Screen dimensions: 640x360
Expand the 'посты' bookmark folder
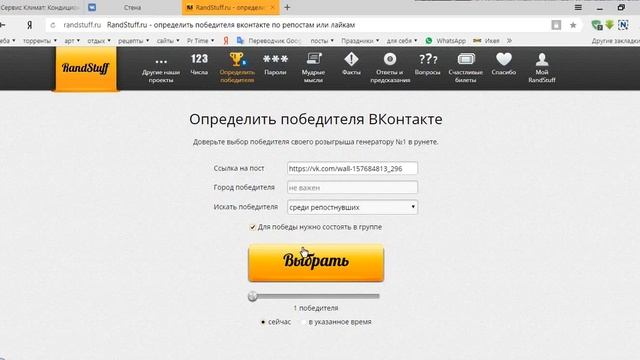click(x=322, y=41)
